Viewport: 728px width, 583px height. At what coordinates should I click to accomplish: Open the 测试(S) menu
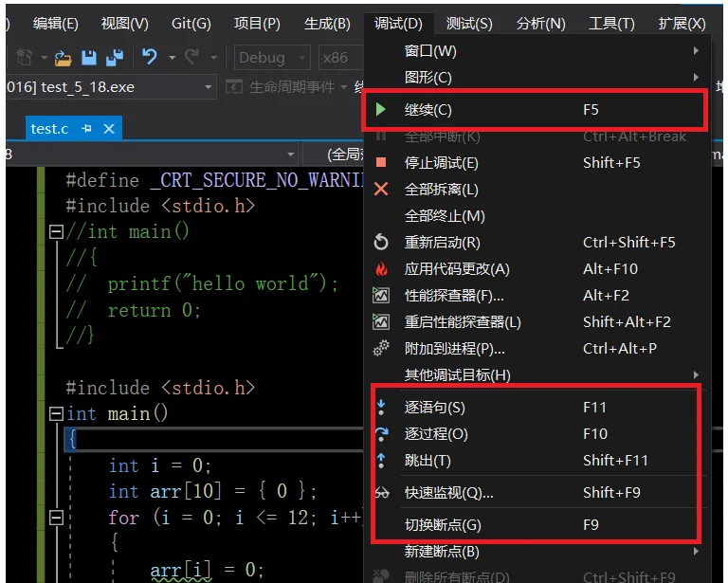[x=469, y=23]
